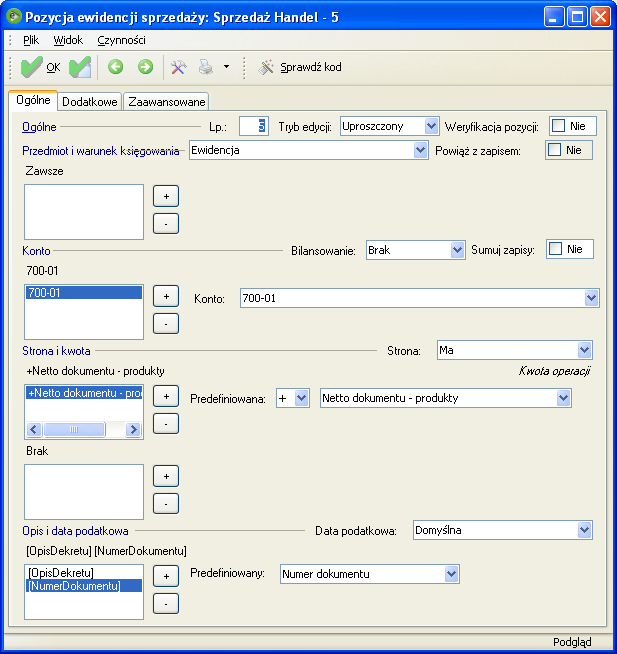Close the Pozycja ewidencji sprzedaży window

601,17
